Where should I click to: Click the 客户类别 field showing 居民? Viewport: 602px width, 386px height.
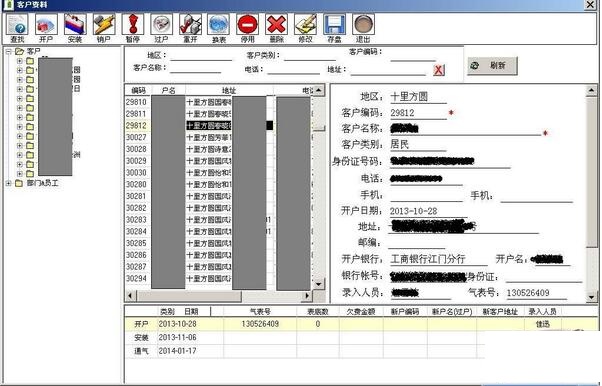point(418,144)
